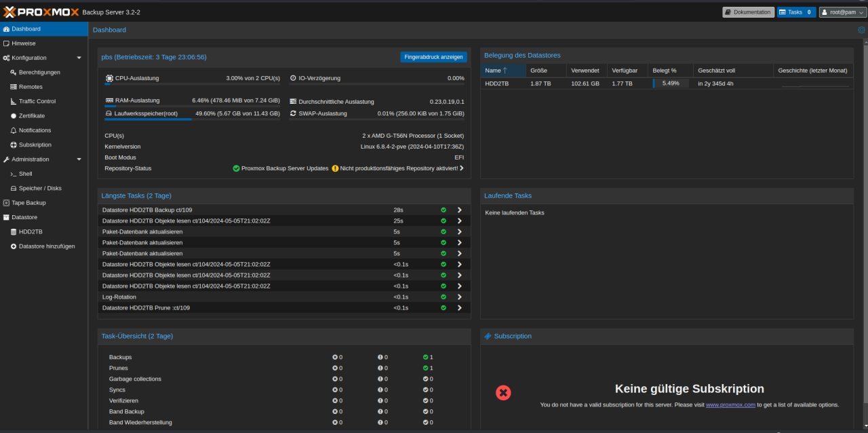Click the Garbage collections error count icon

coord(335,379)
